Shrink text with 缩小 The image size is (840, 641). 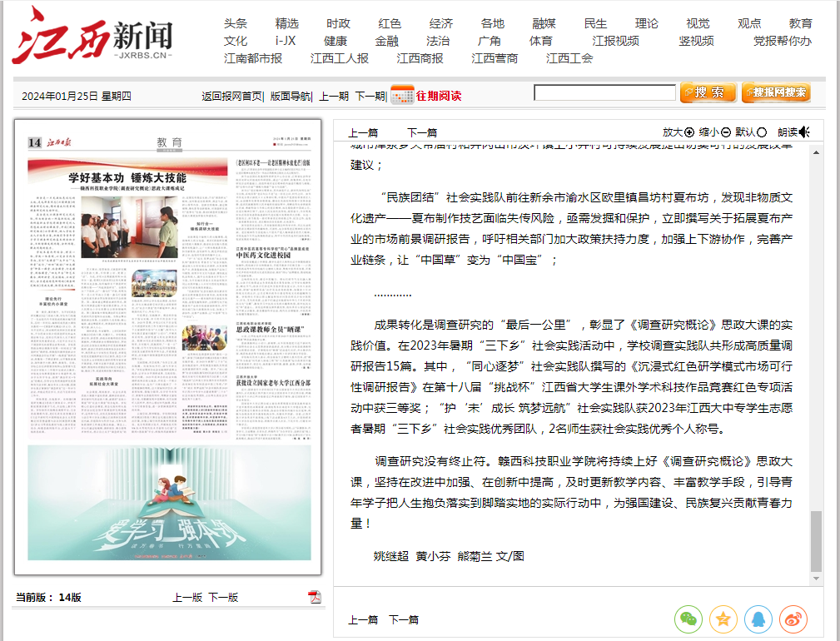coord(714,132)
